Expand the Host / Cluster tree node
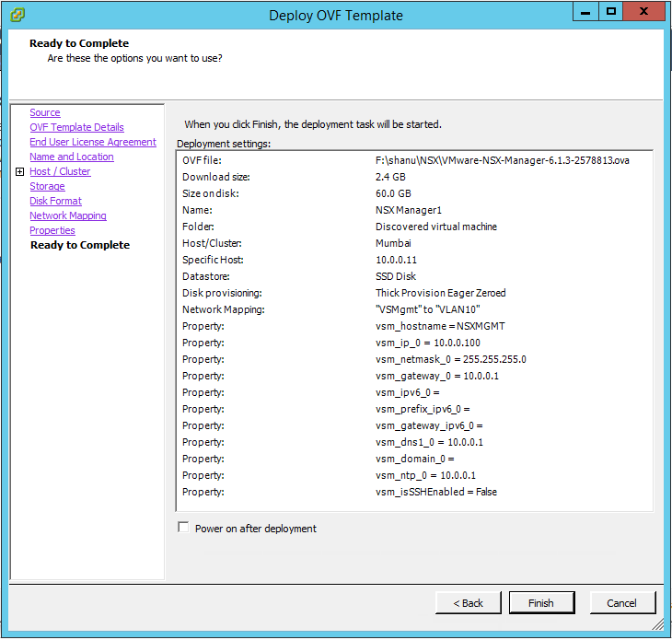Image resolution: width=672 pixels, height=640 pixels. 19,172
